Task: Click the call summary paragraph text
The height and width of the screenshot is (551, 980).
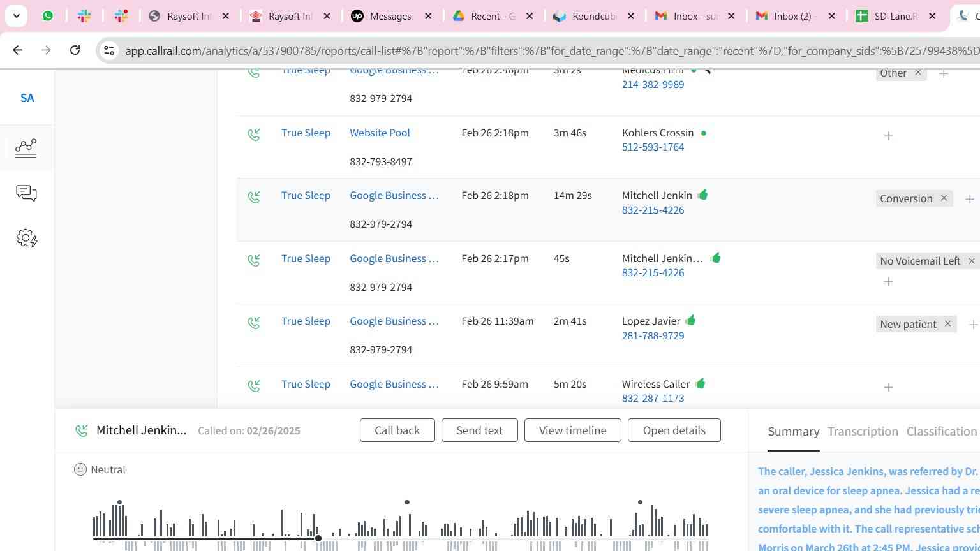Action: pos(868,508)
